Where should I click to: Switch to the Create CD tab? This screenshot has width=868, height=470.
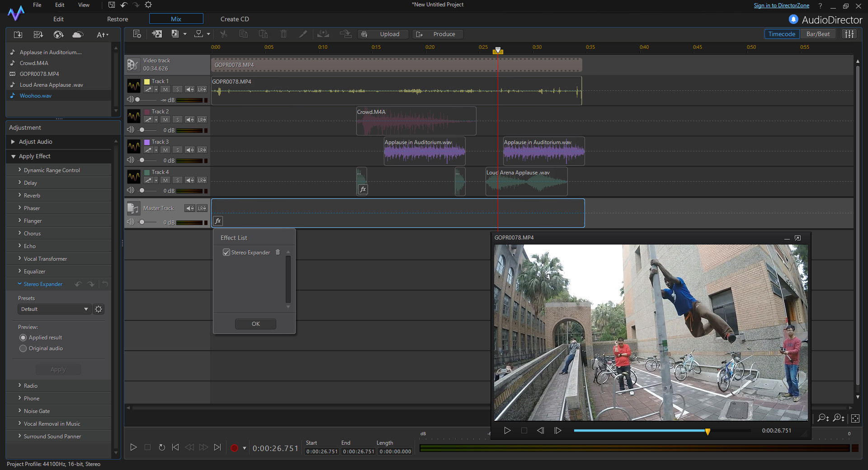235,19
